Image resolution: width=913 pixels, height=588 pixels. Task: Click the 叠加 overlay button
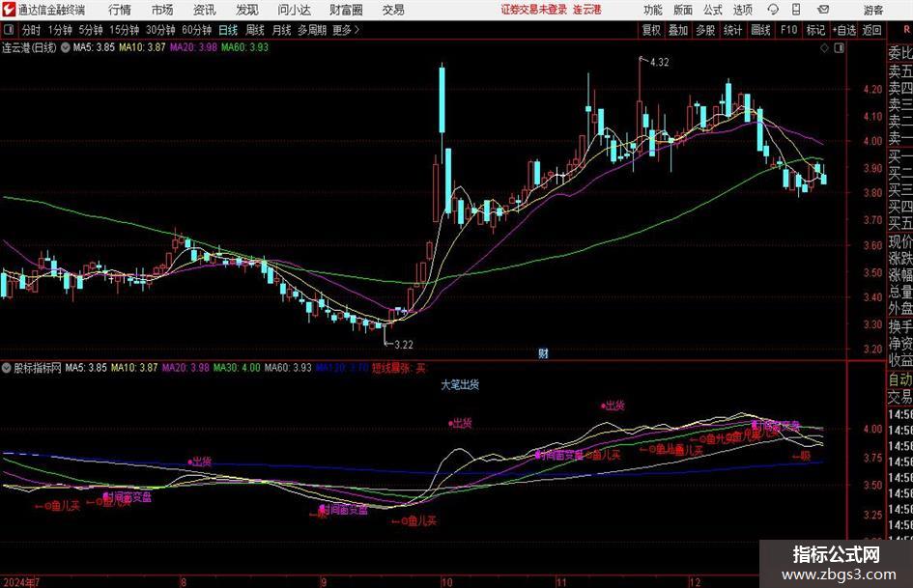tap(678, 30)
